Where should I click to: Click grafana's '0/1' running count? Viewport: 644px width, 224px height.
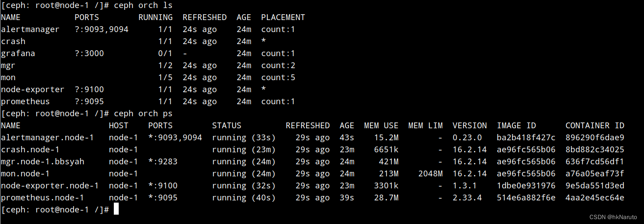click(x=165, y=53)
